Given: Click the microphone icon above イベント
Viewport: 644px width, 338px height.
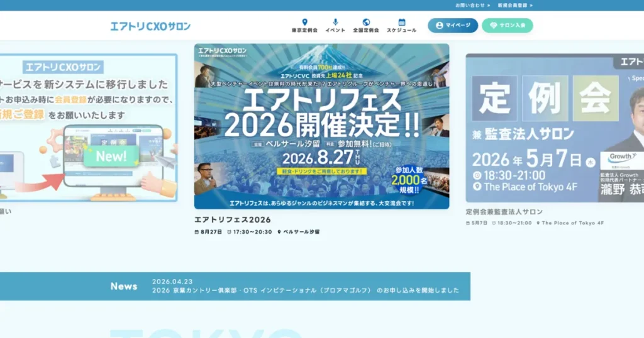Looking at the screenshot, I should click(x=335, y=22).
